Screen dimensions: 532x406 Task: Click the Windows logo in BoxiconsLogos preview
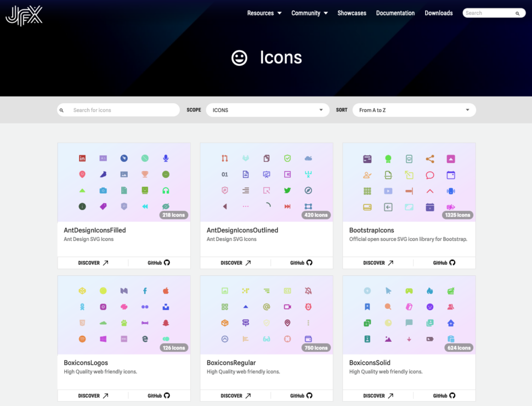pyautogui.click(x=103, y=339)
